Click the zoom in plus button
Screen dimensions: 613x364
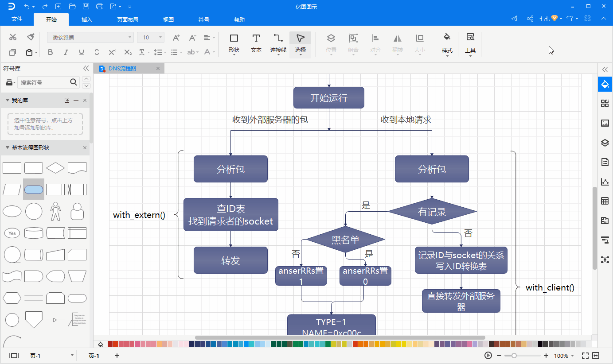coord(546,356)
